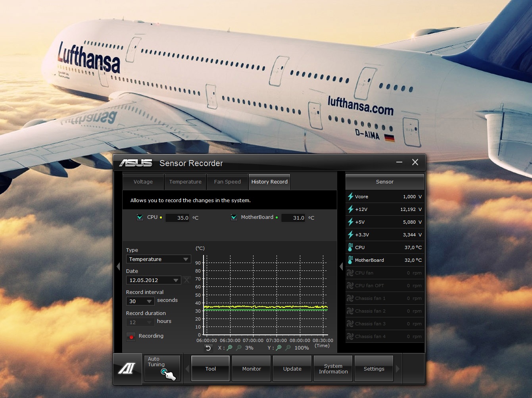Minimize the Sensor Recorder window
The width and height of the screenshot is (532, 398).
click(x=399, y=162)
